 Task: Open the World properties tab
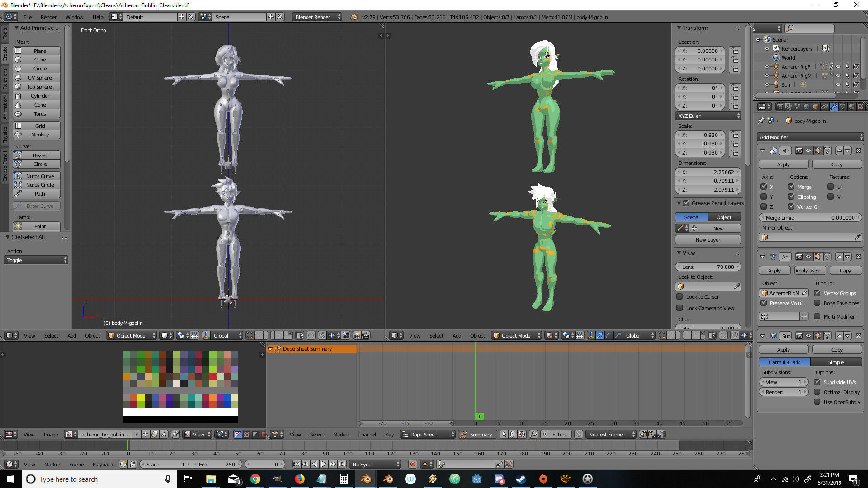pyautogui.click(x=807, y=107)
